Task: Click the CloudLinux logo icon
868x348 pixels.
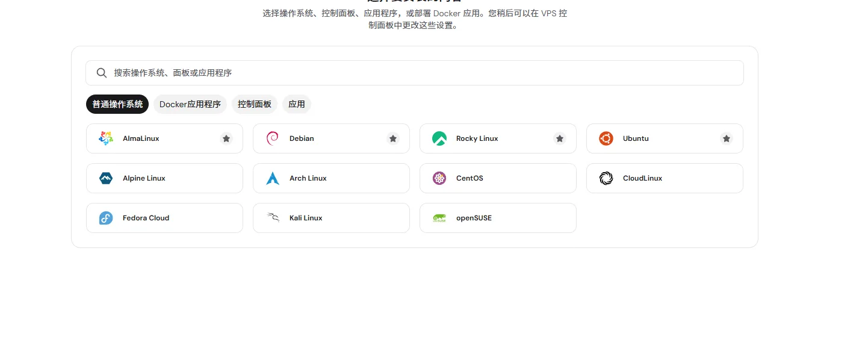Action: 606,178
